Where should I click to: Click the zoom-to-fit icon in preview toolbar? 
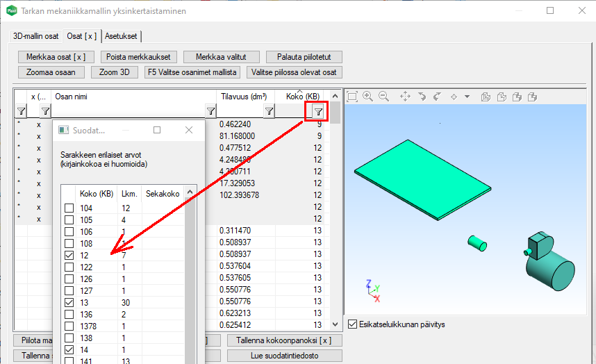[x=352, y=97]
